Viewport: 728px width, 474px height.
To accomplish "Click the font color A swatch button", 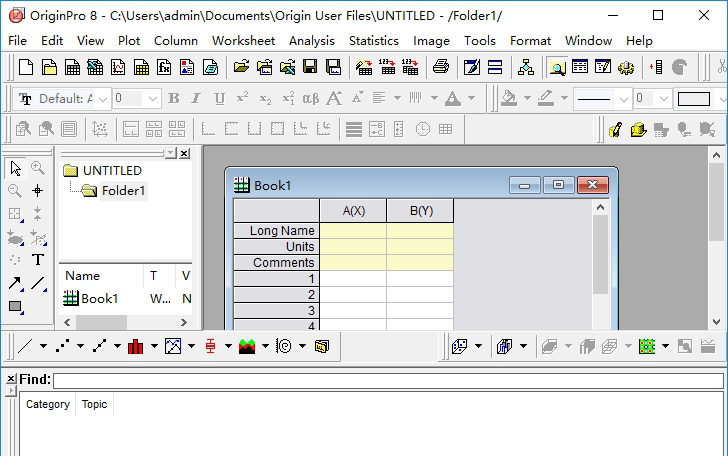I will [453, 98].
